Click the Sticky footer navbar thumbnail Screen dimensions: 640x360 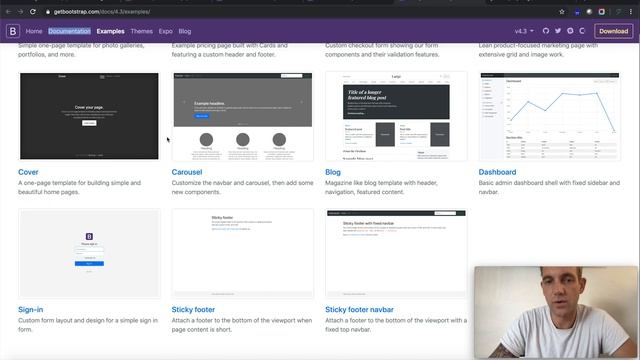pyautogui.click(x=396, y=253)
